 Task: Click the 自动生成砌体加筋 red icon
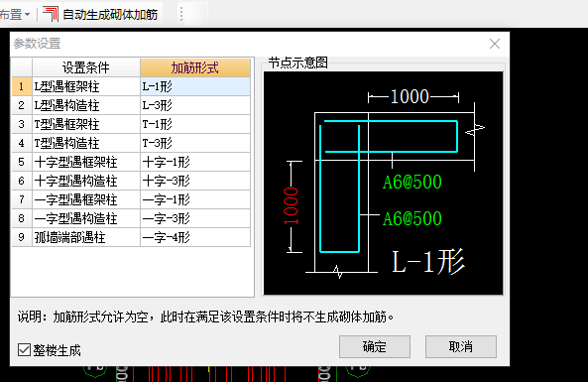pos(51,14)
